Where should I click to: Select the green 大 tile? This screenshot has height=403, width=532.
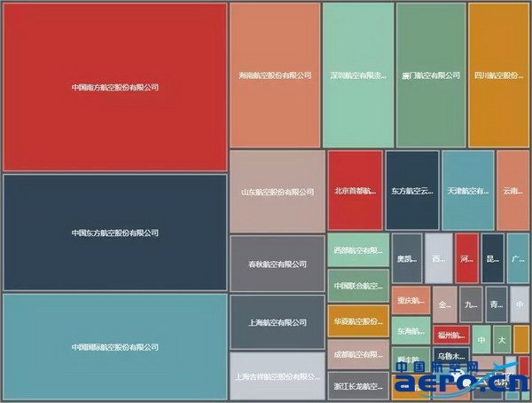point(502,339)
